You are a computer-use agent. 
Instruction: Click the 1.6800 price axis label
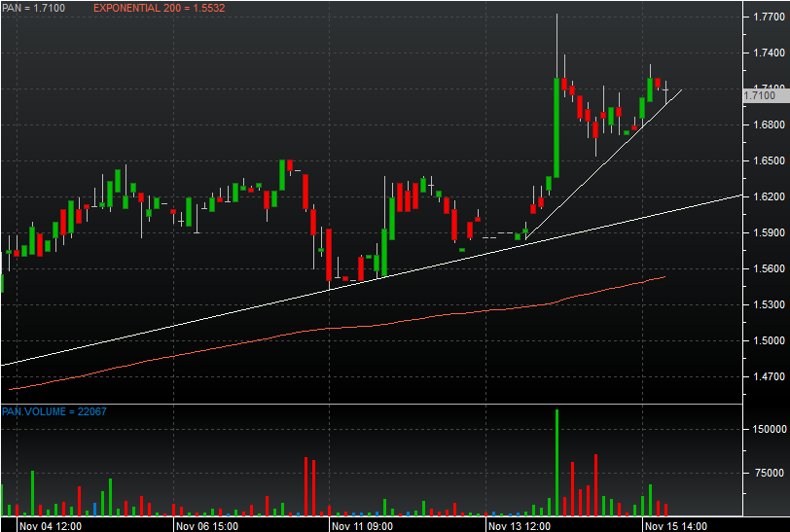pos(769,124)
